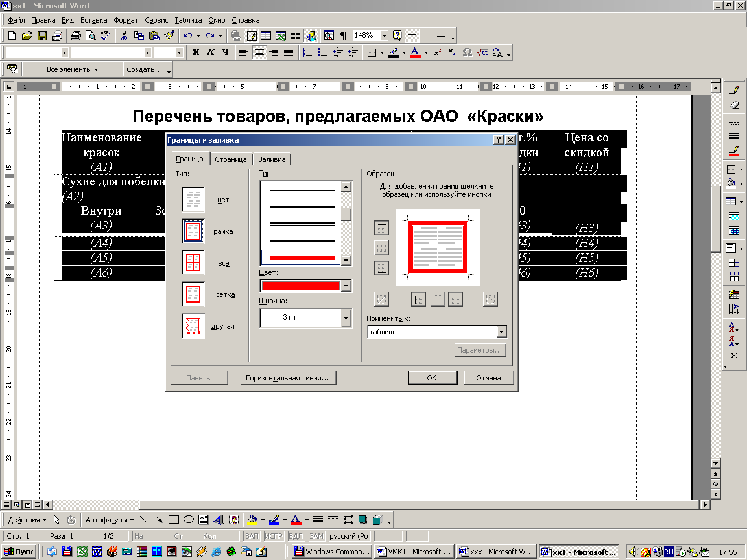This screenshot has width=747, height=560.
Task: Toggle the inside horizontal border preview button
Action: click(382, 248)
